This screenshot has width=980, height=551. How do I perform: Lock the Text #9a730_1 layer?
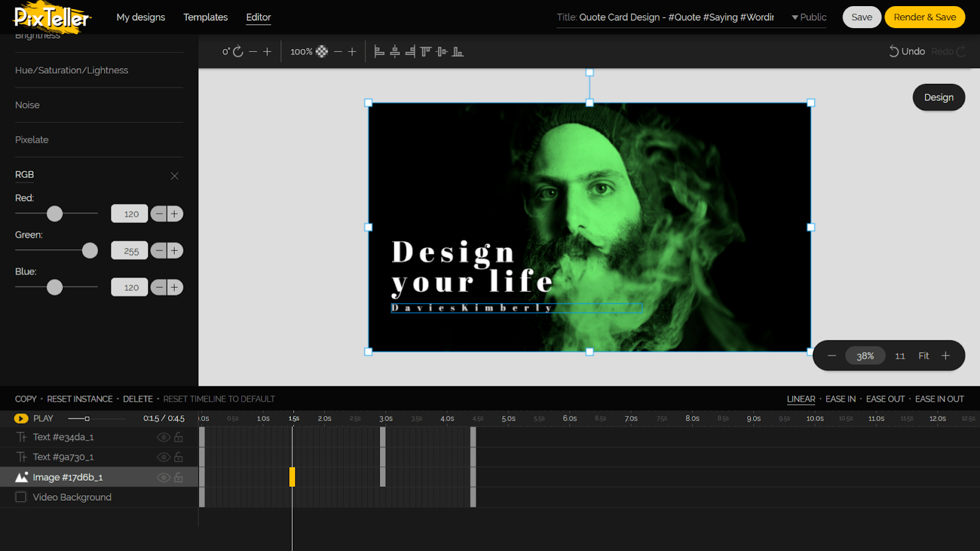point(179,457)
